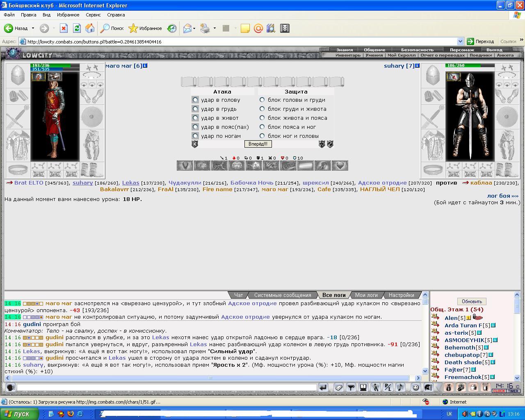
Task: Select defense 'блок пояса и ног'
Action: point(262,127)
